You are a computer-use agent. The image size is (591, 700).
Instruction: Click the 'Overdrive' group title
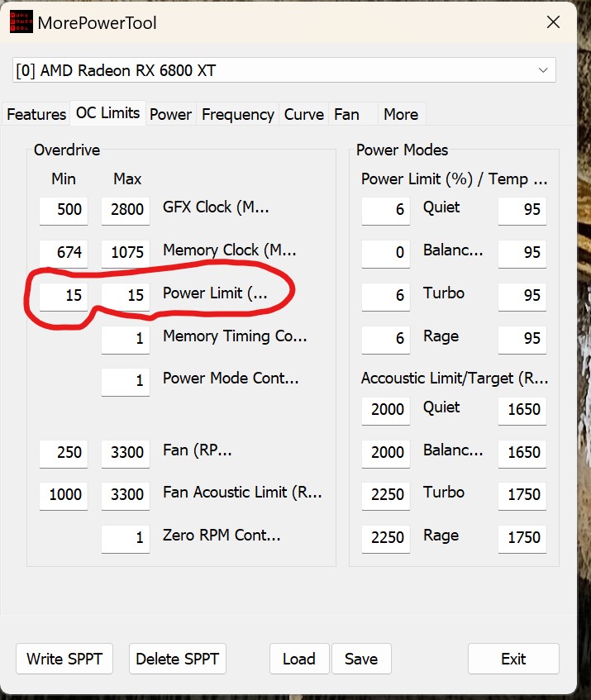pyautogui.click(x=67, y=150)
